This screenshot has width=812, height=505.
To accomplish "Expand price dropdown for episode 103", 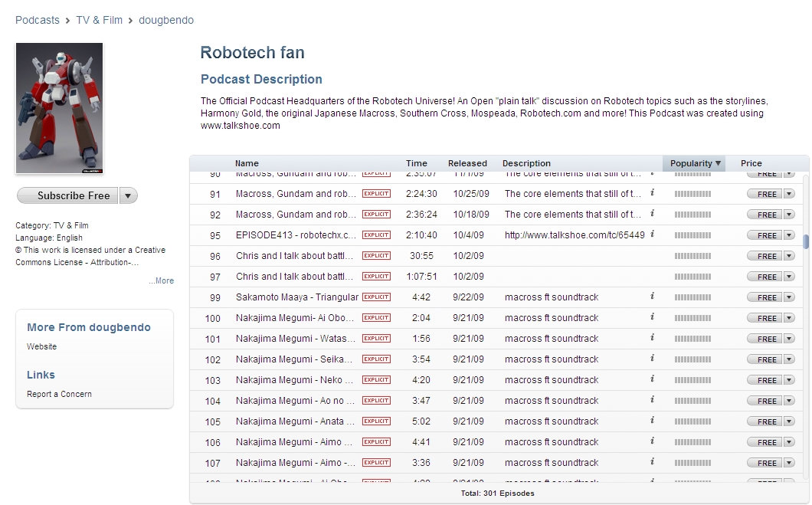I will pyautogui.click(x=789, y=381).
